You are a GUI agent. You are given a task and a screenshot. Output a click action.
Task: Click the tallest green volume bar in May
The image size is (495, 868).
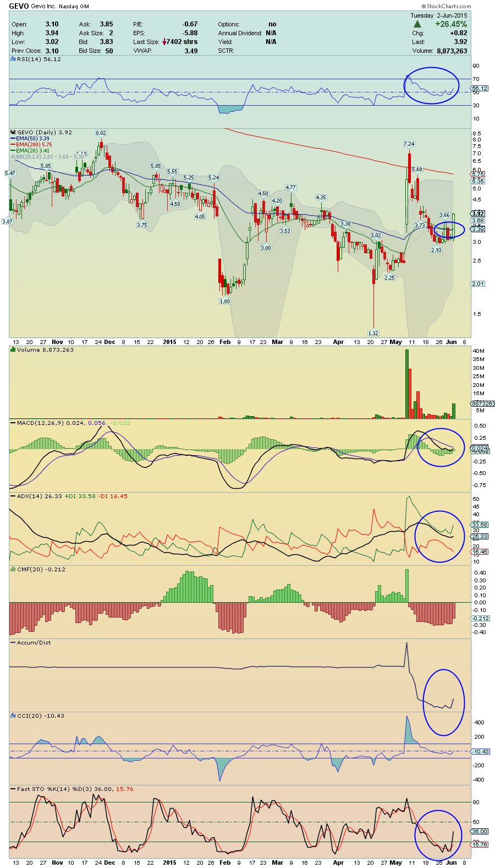tap(407, 384)
